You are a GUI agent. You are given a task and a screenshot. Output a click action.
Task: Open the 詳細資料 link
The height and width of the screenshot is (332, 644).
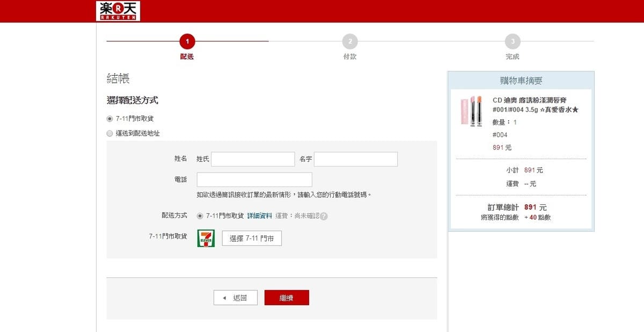point(259,216)
